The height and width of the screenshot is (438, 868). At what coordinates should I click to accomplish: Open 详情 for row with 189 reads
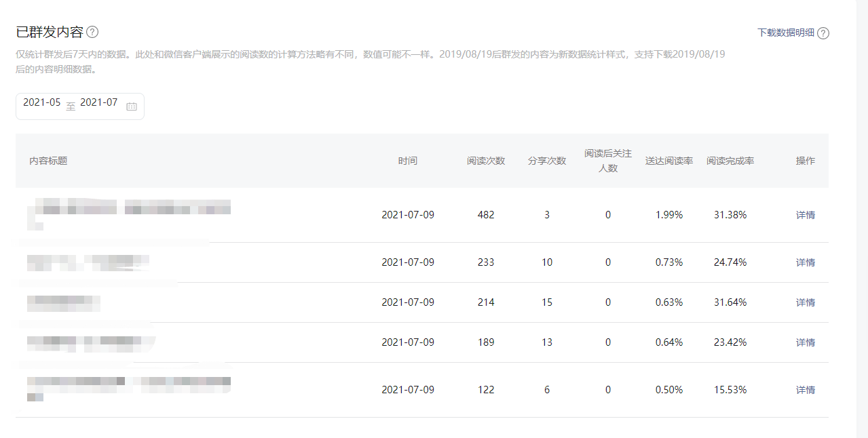coord(806,342)
